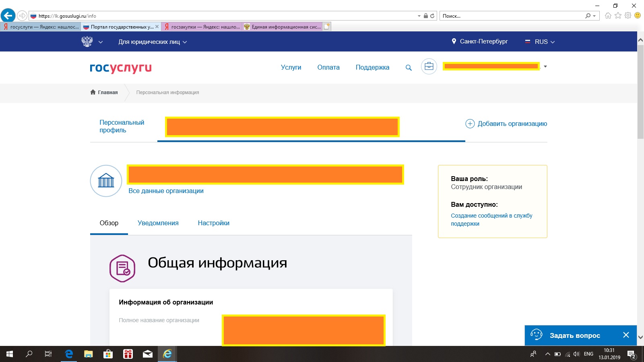Open the Все данные организации link

pyautogui.click(x=166, y=191)
